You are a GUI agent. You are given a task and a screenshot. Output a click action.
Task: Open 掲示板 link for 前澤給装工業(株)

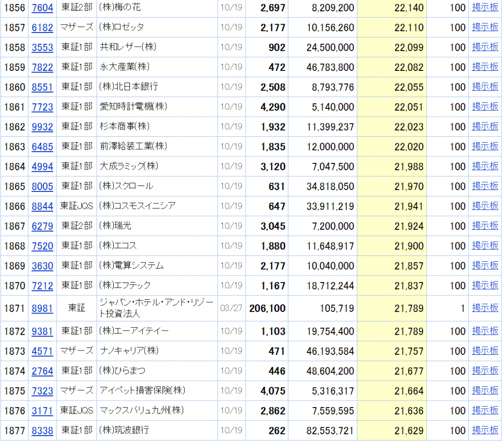click(485, 147)
